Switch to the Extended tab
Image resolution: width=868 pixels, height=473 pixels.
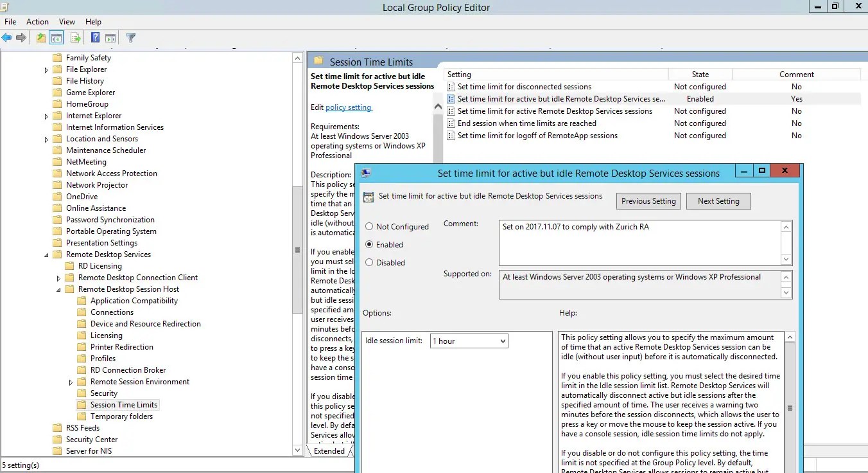[330, 451]
